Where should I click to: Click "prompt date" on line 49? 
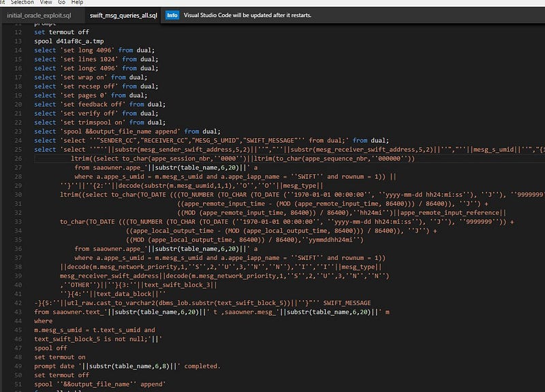click(x=54, y=366)
